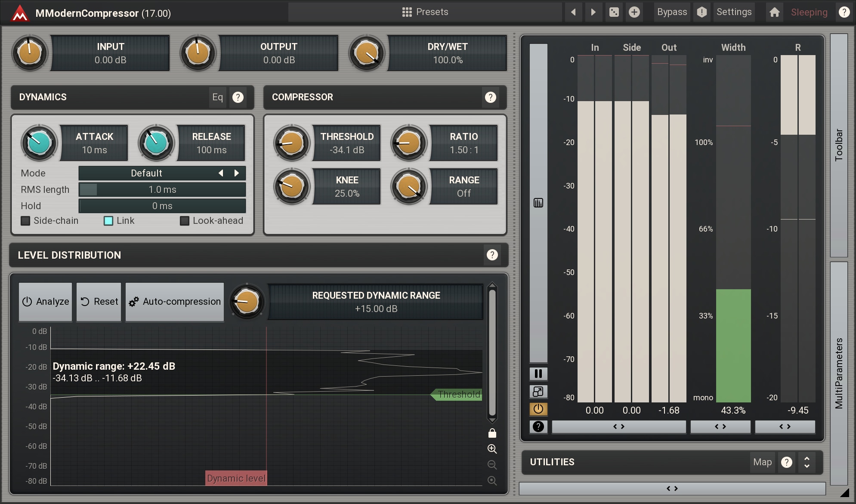Select next Mode with right arrow

point(236,173)
